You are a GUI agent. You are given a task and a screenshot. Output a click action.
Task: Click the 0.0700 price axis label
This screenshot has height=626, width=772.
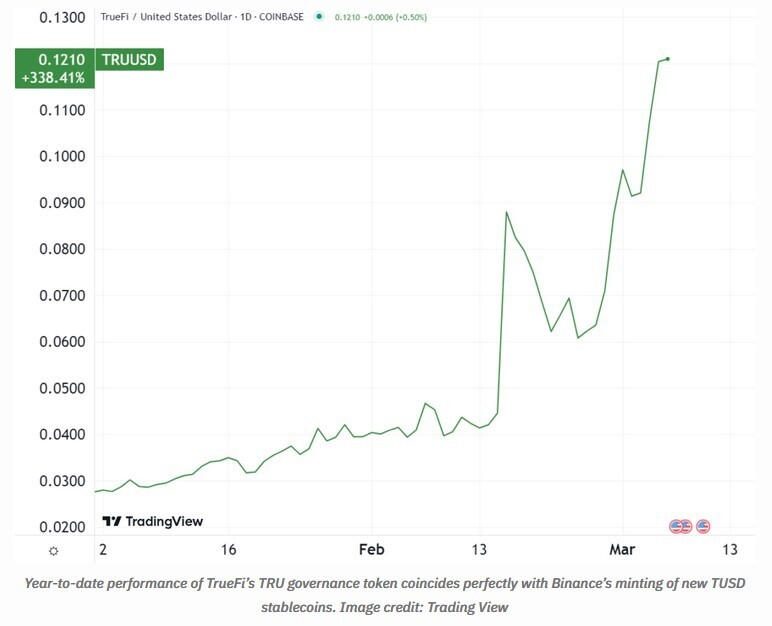(63, 296)
